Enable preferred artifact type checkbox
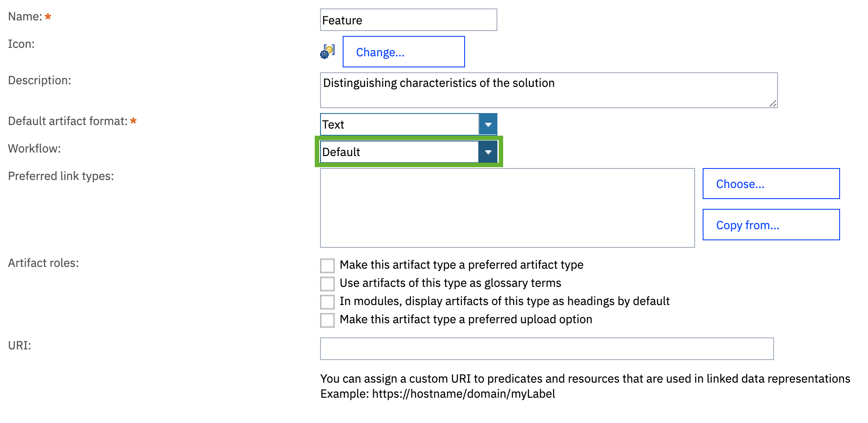 pyautogui.click(x=328, y=266)
